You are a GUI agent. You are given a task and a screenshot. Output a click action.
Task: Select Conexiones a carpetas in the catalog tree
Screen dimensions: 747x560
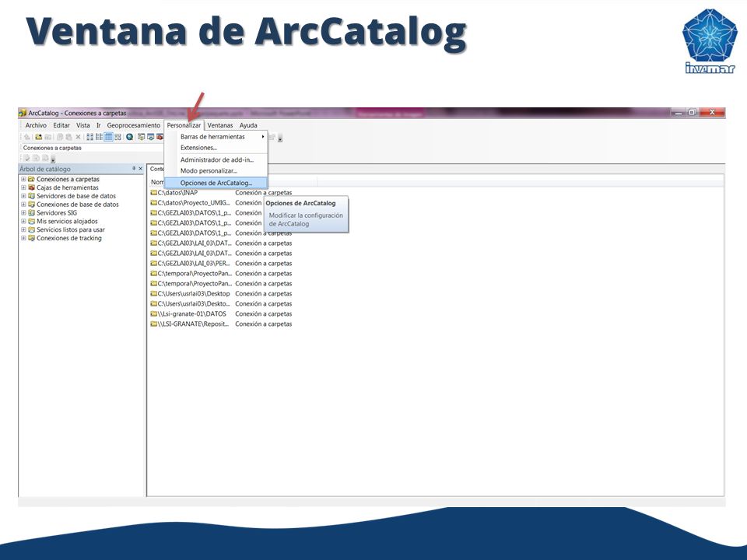68,179
